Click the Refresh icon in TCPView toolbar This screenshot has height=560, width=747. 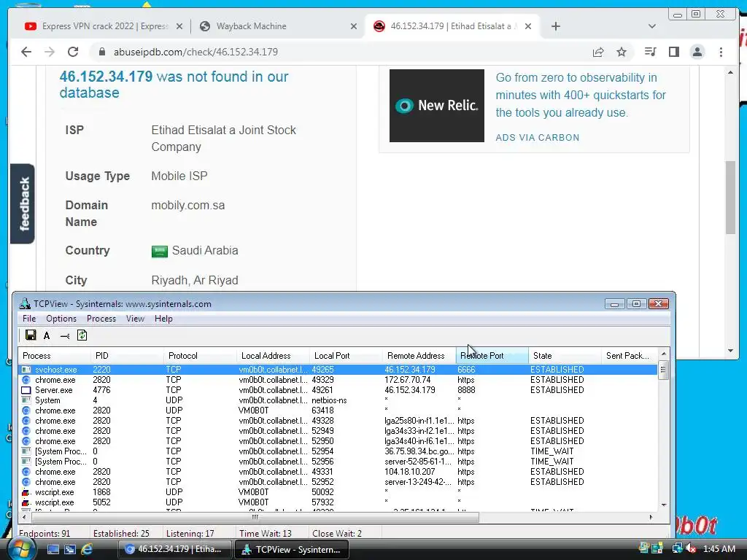coord(82,335)
